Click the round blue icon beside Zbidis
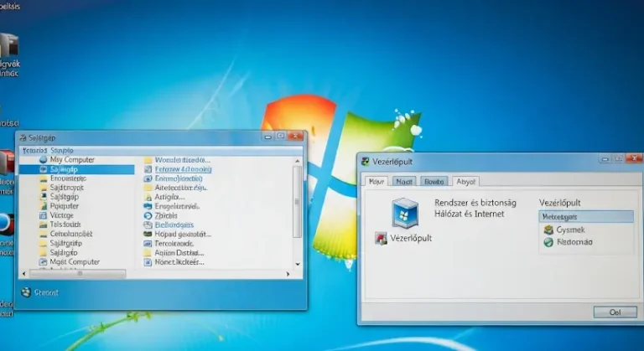Image resolution: width=644 pixels, height=351 pixels. (148, 215)
